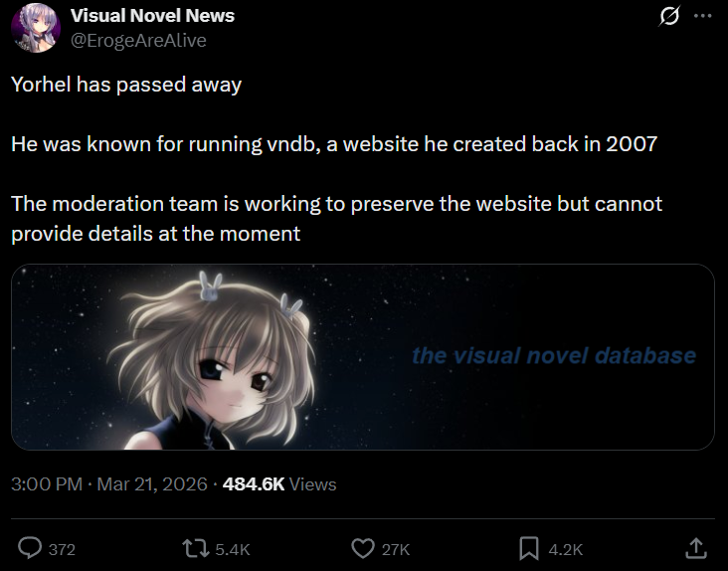Like the post with the heart icon
Viewport: 728px width, 571px height.
(363, 549)
